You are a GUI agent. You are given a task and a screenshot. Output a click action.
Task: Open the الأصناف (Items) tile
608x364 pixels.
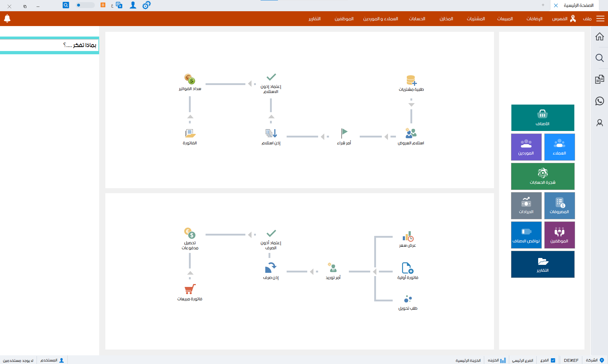[x=542, y=118]
